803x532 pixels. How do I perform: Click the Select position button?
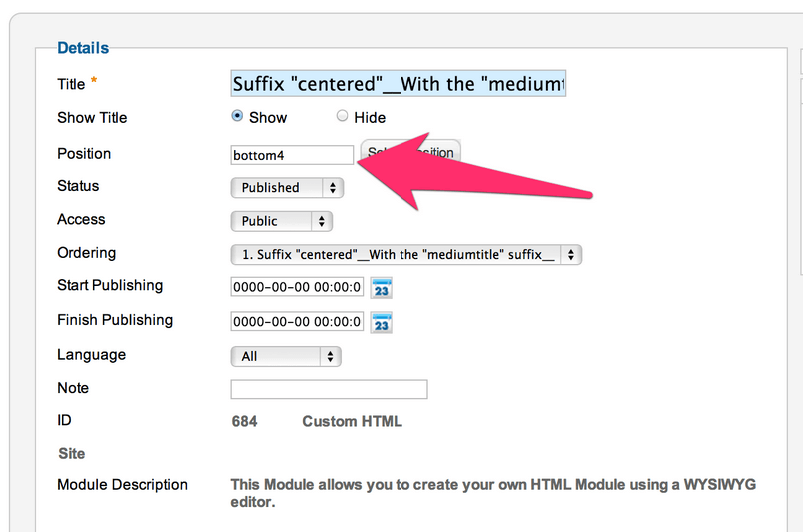410,151
